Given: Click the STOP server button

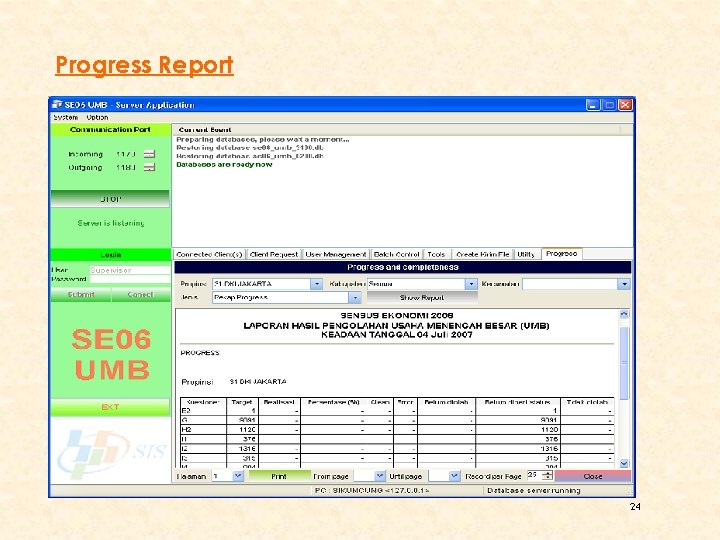Looking at the screenshot, I should (x=110, y=199).
